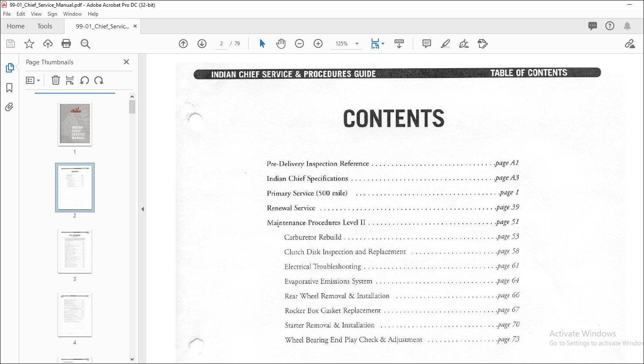
Task: Click the 'CONTENTS' page heading
Action: coord(394,119)
